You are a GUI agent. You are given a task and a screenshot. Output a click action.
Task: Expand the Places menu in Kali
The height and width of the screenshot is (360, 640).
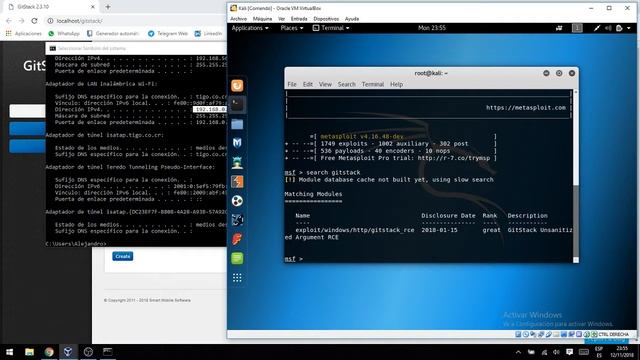tap(291, 28)
